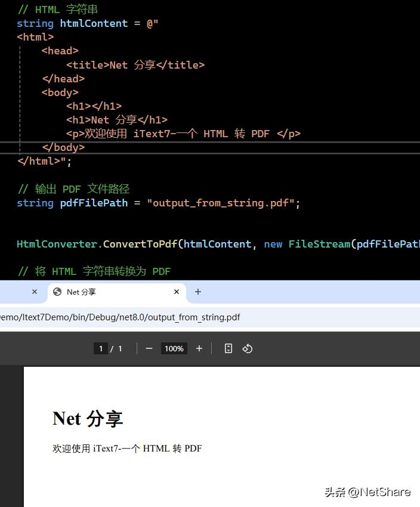Open a new browser tab
The width and height of the screenshot is (420, 507).
pyautogui.click(x=198, y=292)
